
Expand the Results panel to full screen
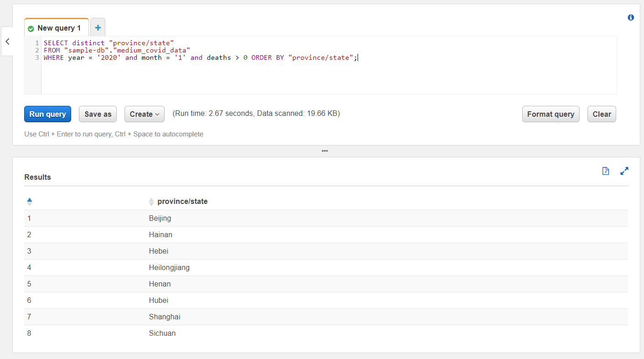pos(624,171)
